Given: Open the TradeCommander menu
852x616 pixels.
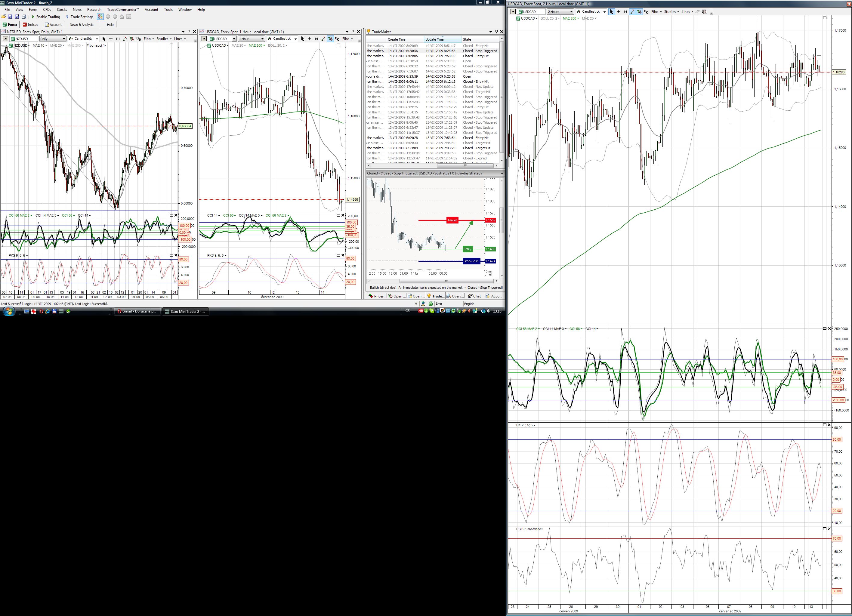Looking at the screenshot, I should [122, 9].
